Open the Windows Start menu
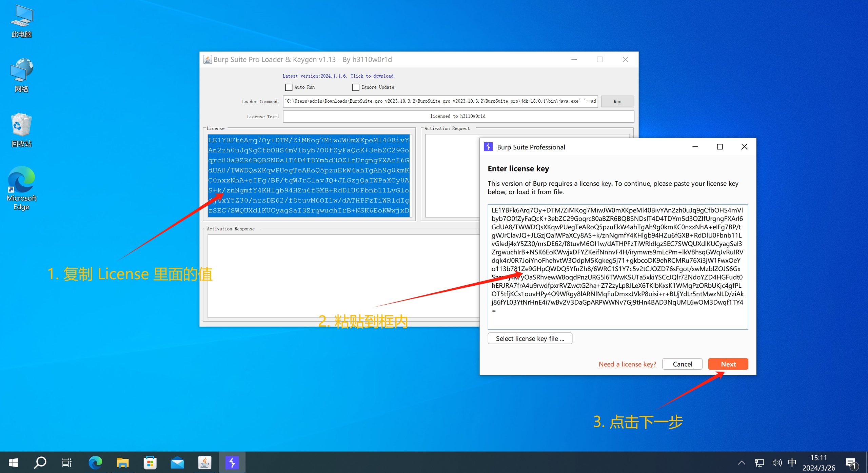 click(13, 462)
